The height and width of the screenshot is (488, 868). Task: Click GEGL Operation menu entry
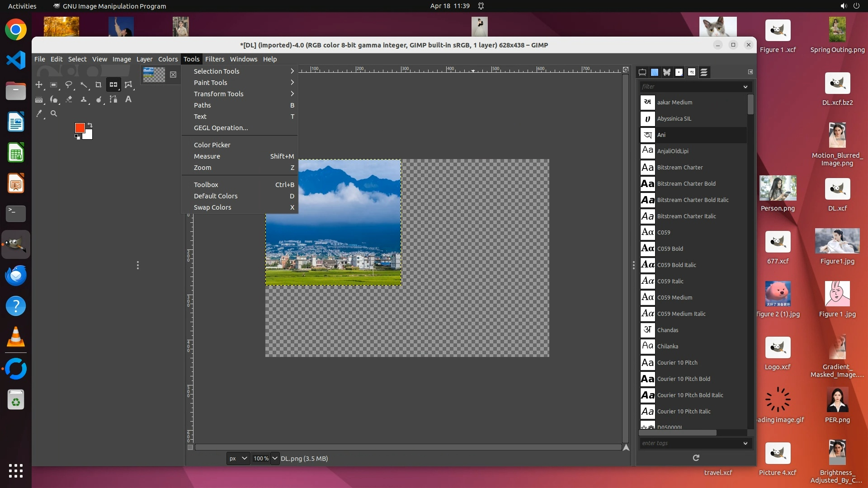pyautogui.click(x=221, y=128)
